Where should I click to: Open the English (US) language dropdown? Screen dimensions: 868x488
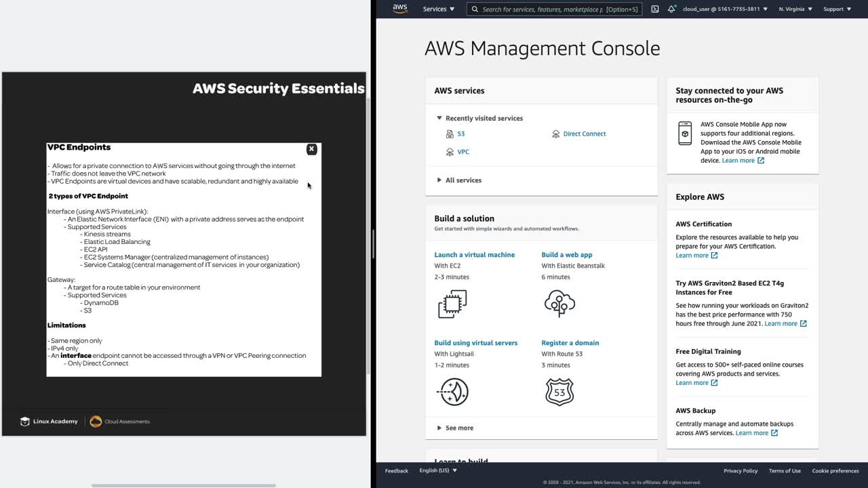pyautogui.click(x=438, y=470)
